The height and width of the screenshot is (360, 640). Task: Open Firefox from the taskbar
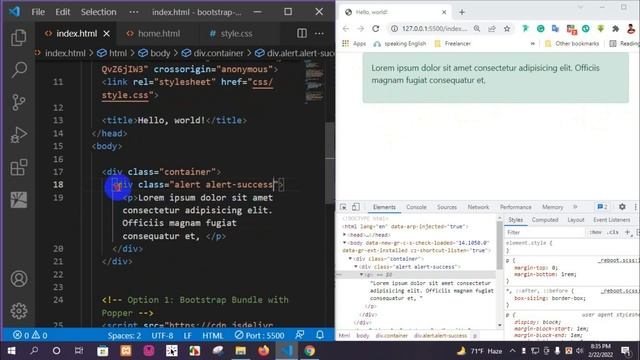(x=264, y=351)
